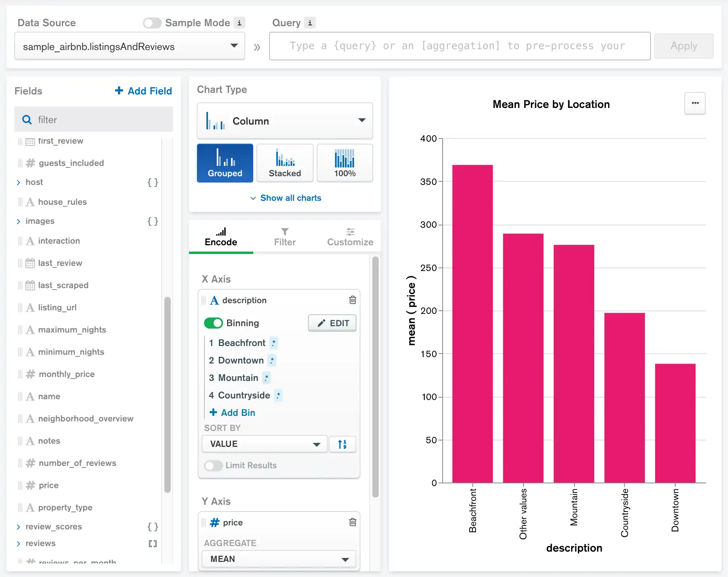
Task: Click the Sample Mode info icon
Action: tap(239, 23)
